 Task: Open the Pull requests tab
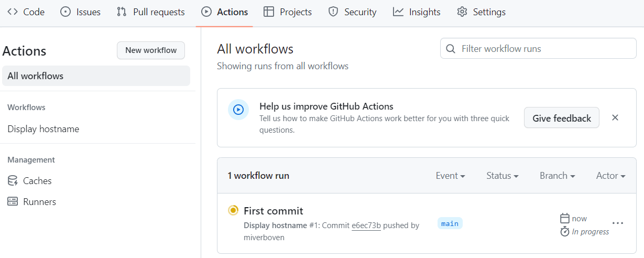(x=150, y=12)
